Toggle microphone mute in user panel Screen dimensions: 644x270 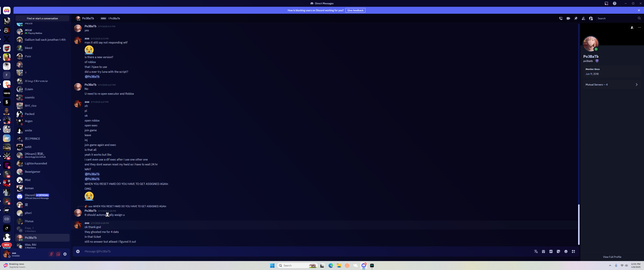pos(51,254)
